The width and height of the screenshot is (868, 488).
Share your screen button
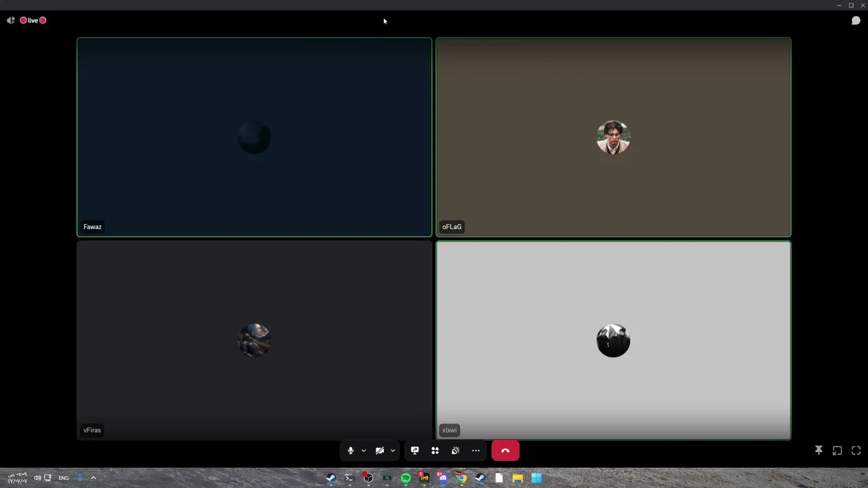(x=415, y=451)
